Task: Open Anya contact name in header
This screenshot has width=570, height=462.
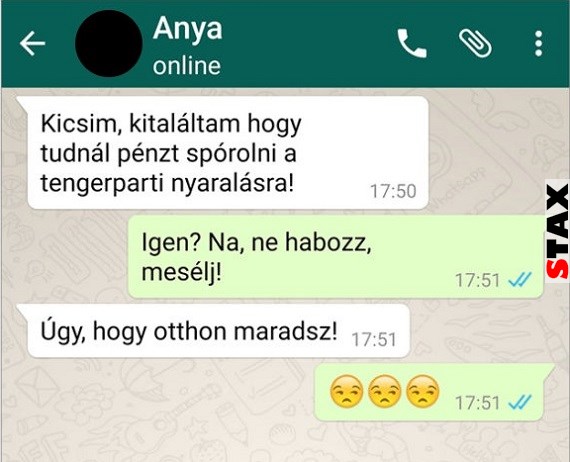Action: 187,28
